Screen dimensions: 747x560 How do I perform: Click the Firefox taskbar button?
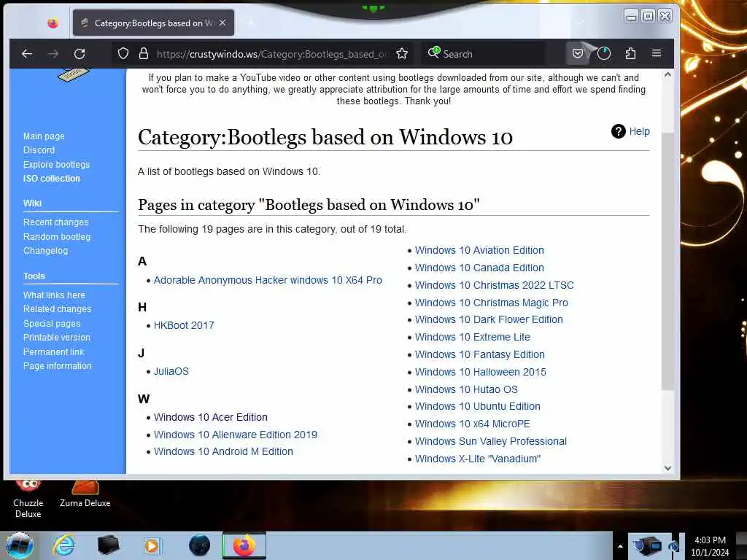(244, 545)
